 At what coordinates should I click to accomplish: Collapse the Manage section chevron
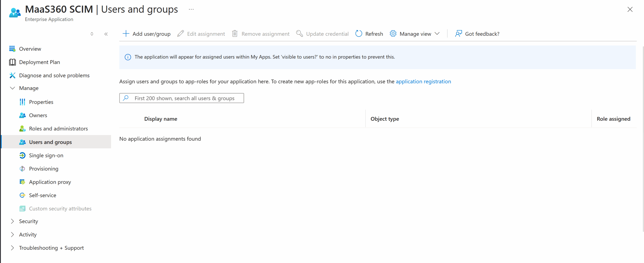pos(12,88)
